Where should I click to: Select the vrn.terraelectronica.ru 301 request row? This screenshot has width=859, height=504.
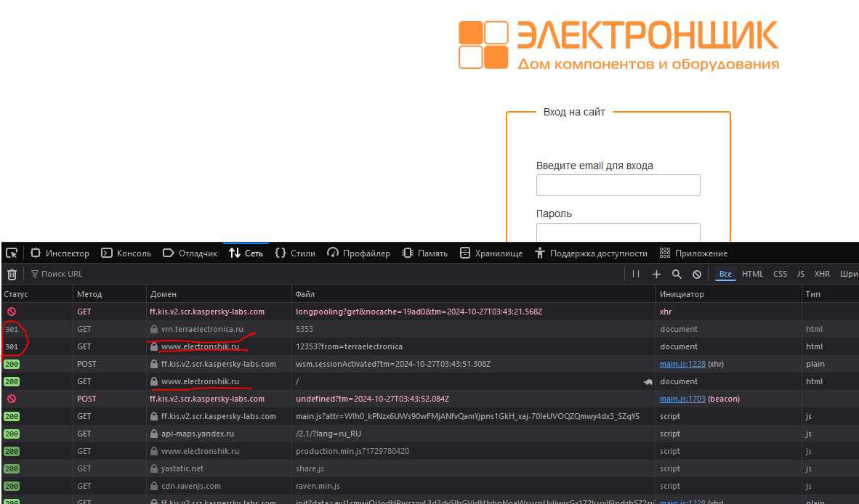(430, 329)
